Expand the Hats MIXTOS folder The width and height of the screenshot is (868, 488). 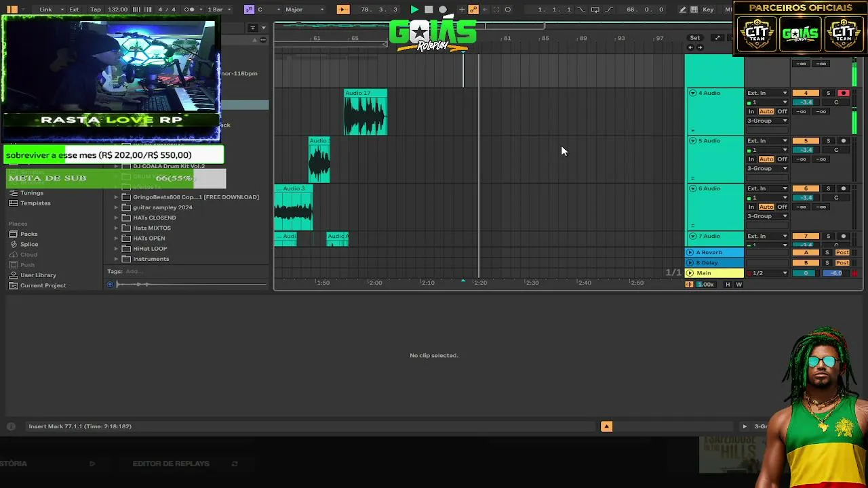[x=116, y=228]
